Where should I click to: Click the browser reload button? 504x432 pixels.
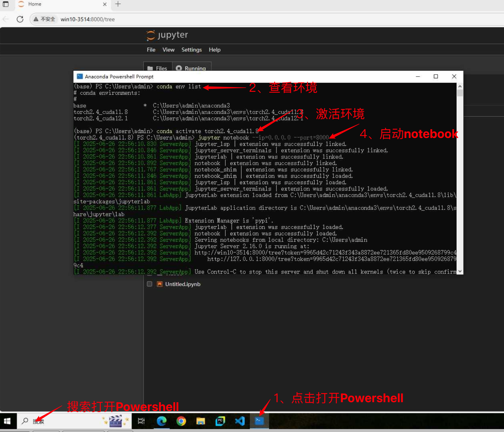coord(20,19)
